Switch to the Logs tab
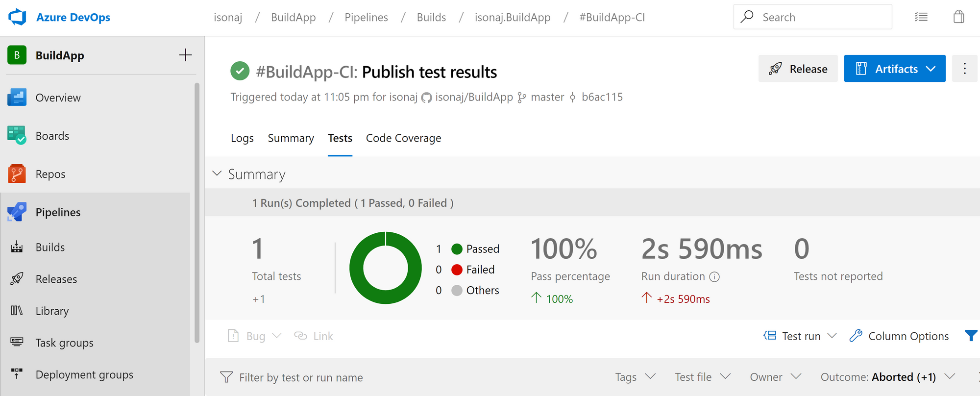The height and width of the screenshot is (396, 980). [x=242, y=138]
